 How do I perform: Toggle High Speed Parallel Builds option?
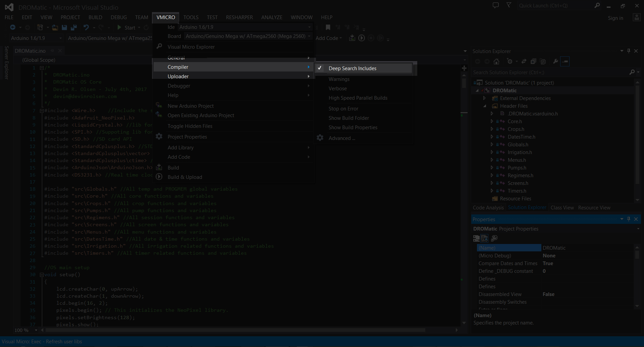click(364, 98)
